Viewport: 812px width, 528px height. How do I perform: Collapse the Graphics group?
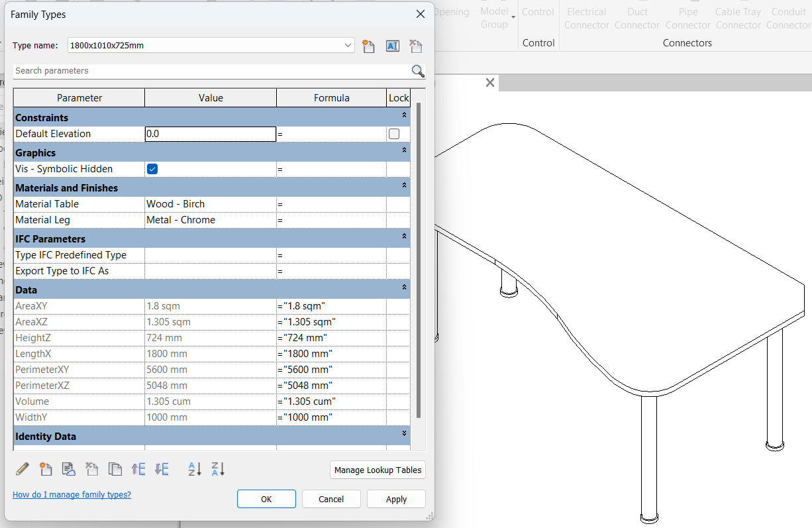[404, 150]
